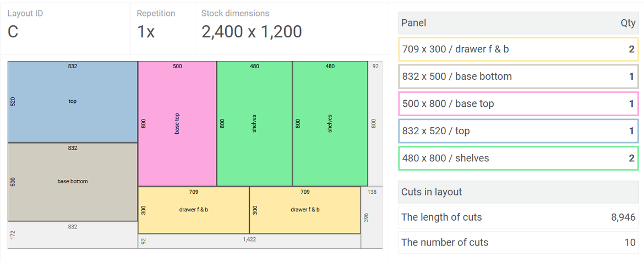
Task: Select the right green shelves panel
Action: tap(330, 124)
